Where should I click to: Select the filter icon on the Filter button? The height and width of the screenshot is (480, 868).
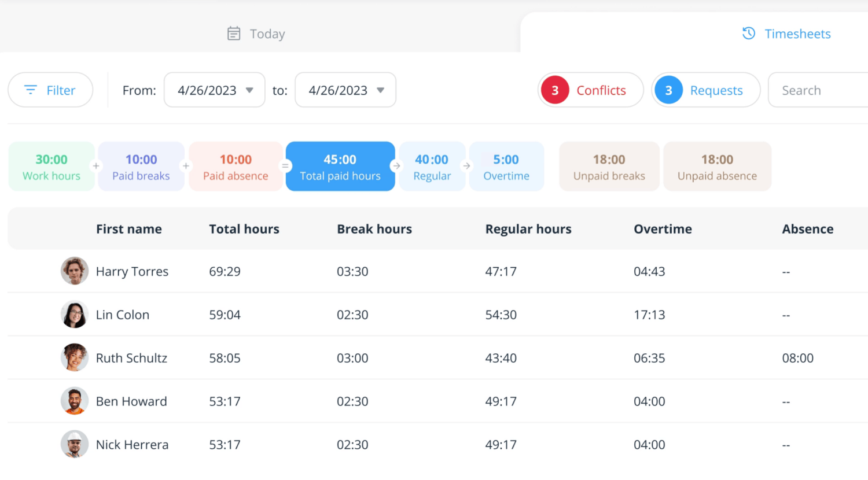point(30,90)
